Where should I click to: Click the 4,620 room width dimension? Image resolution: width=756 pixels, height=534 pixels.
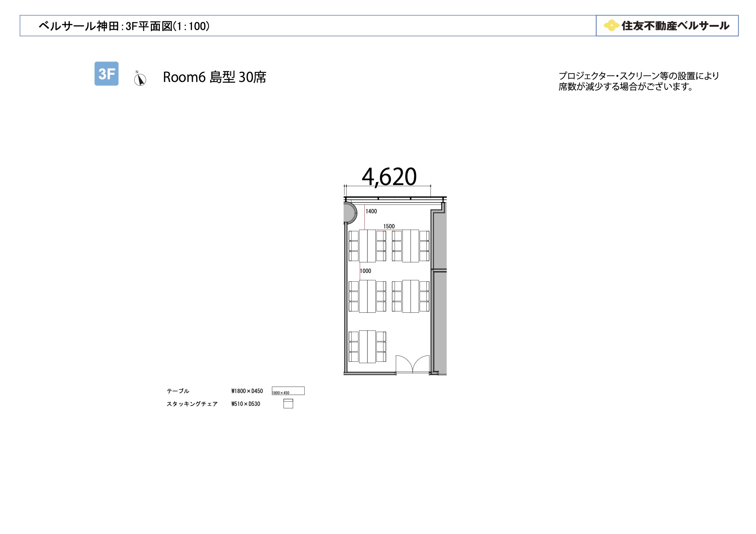coord(389,177)
